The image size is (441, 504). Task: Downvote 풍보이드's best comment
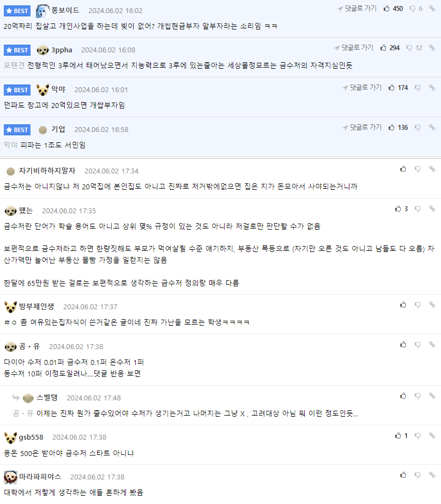pos(413,9)
